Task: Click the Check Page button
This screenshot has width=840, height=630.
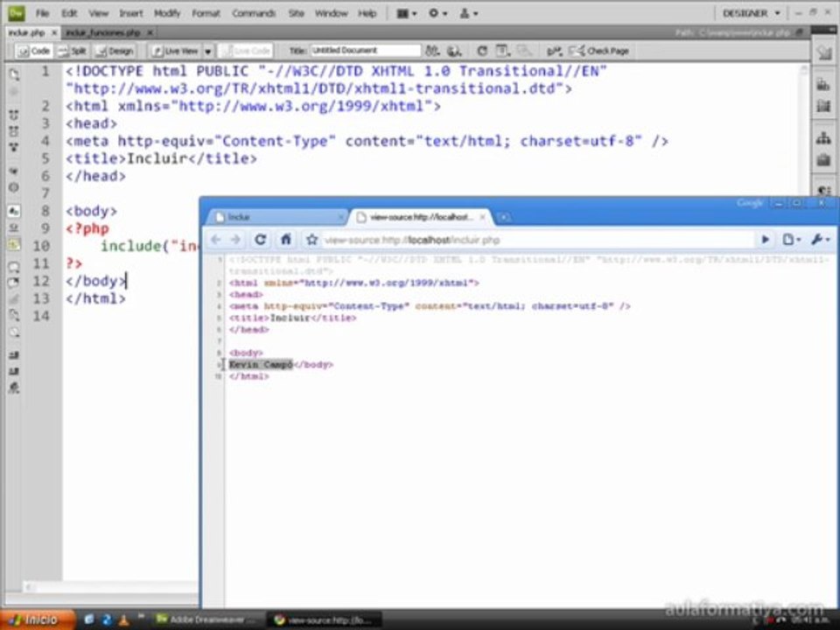Action: 598,51
